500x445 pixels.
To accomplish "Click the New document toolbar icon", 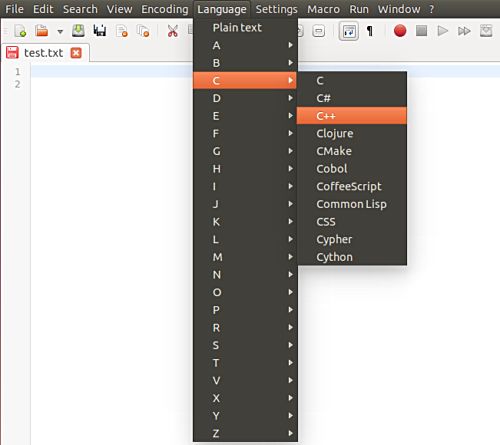I will 20,31.
